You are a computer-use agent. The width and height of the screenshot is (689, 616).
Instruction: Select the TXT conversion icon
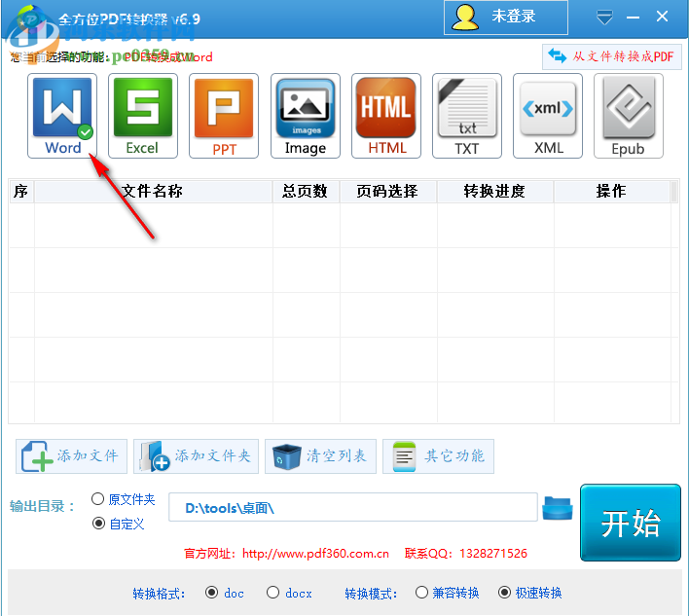pyautogui.click(x=467, y=116)
